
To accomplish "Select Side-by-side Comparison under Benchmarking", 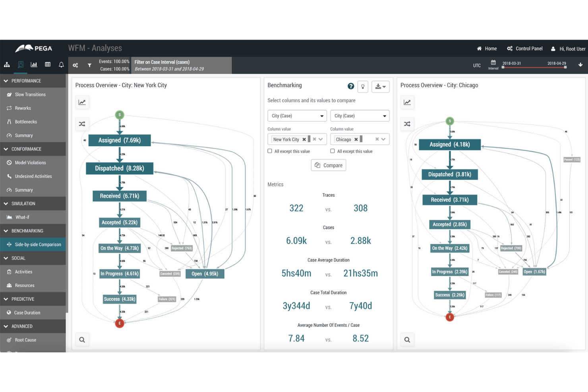I will click(x=38, y=244).
